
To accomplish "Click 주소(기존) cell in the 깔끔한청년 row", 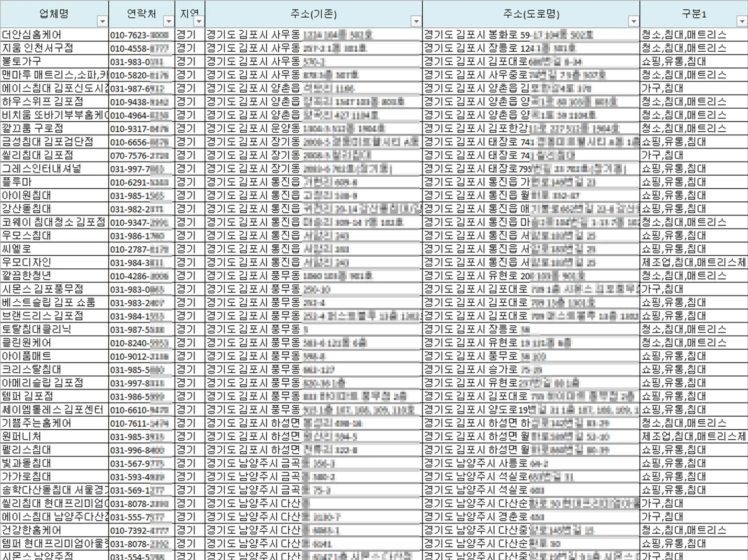I will [x=313, y=276].
